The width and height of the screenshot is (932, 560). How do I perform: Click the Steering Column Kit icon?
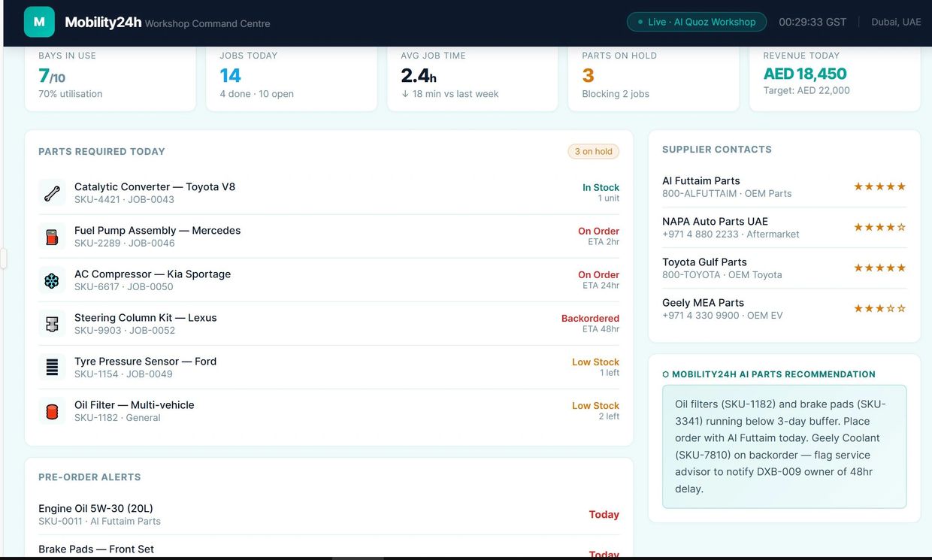click(52, 323)
